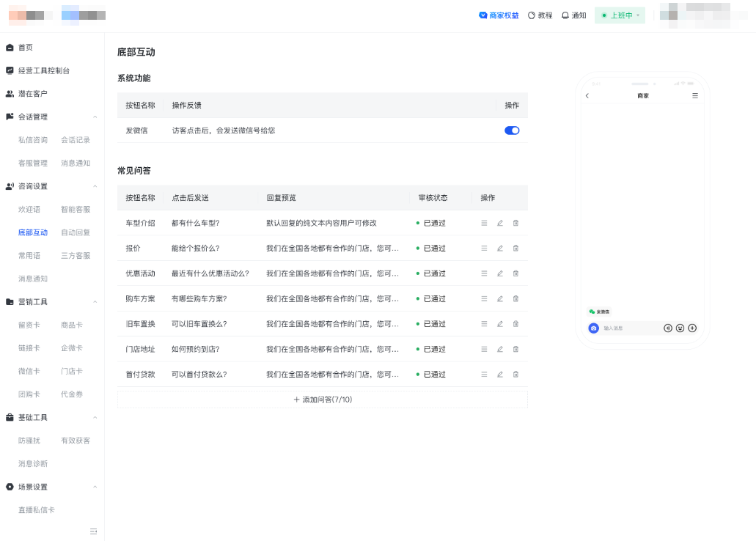Click the 发微信 chip in the chat preview
Screen dimensions: 756x541
pos(600,311)
